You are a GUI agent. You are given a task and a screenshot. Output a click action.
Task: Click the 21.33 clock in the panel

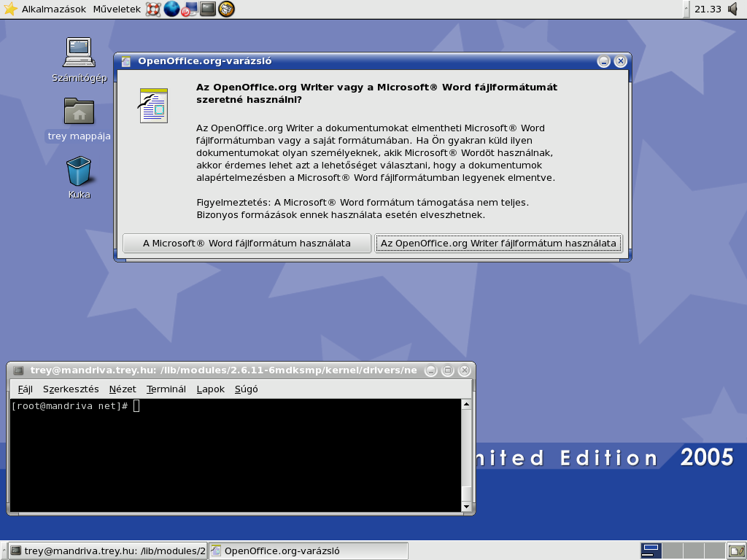tap(708, 9)
